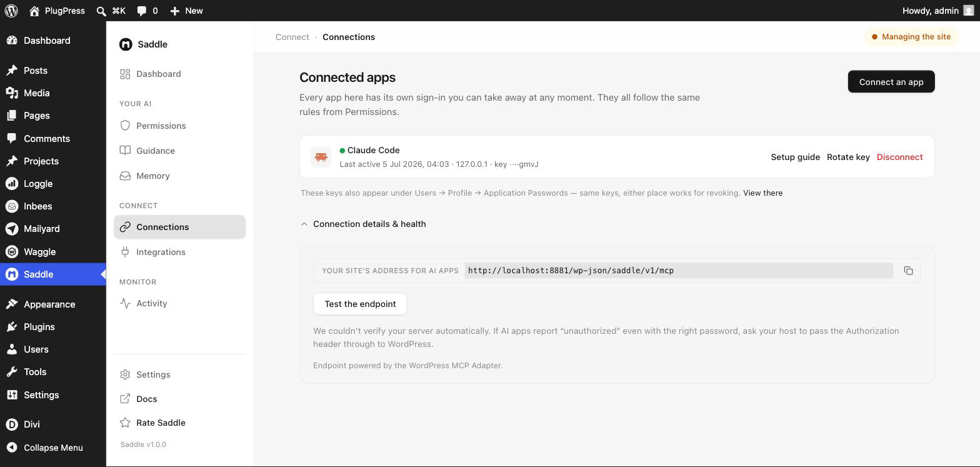Open the Tools menu
The image size is (980, 467).
(53, 372)
